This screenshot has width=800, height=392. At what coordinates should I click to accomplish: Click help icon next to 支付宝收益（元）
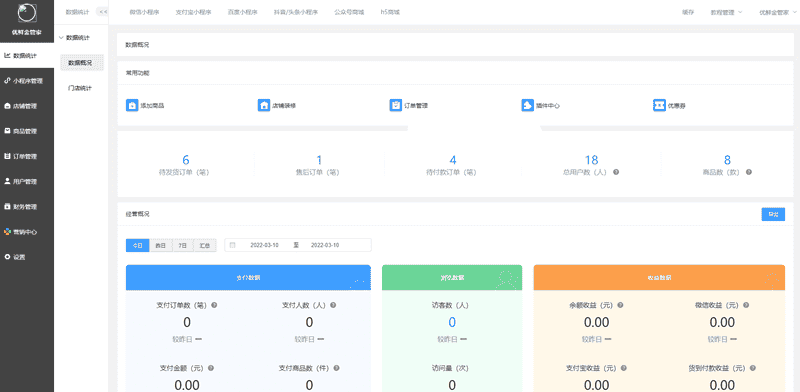point(623,368)
